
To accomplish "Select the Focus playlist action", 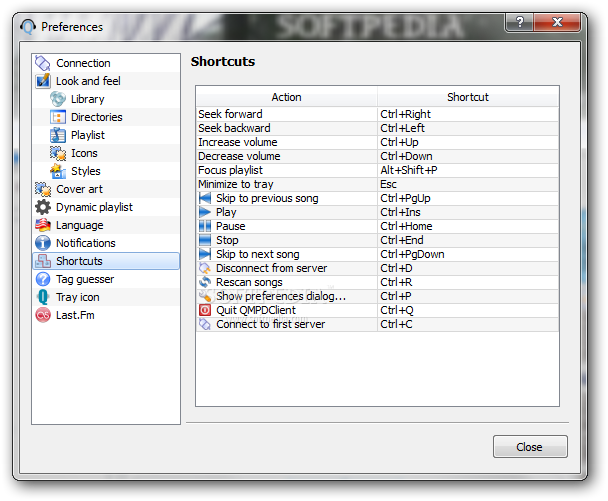I will 287,170.
